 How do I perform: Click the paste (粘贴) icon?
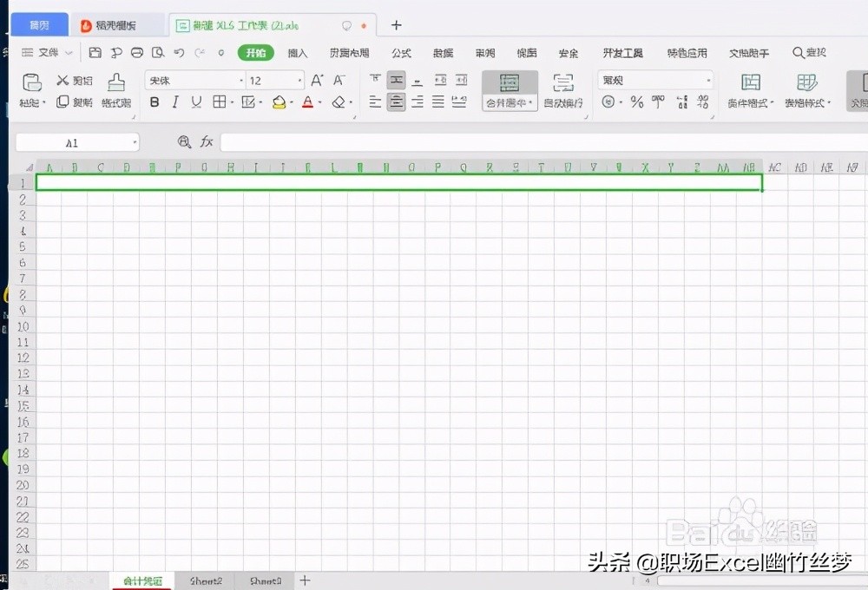click(31, 81)
